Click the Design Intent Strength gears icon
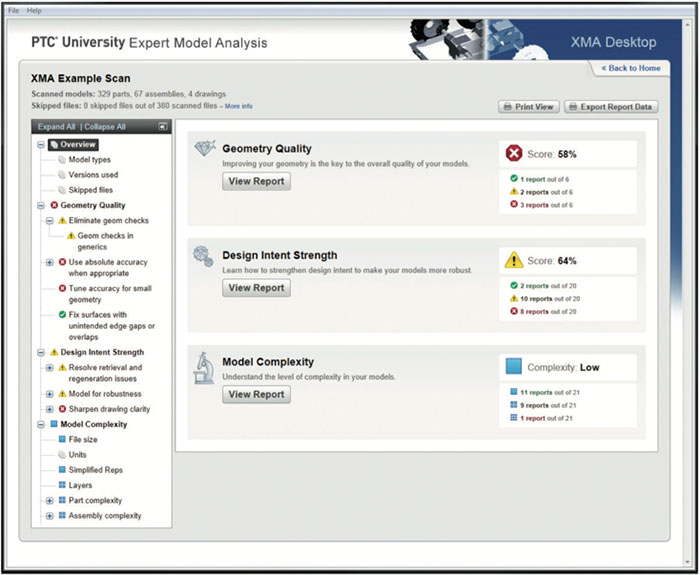The image size is (700, 575). pos(203,256)
